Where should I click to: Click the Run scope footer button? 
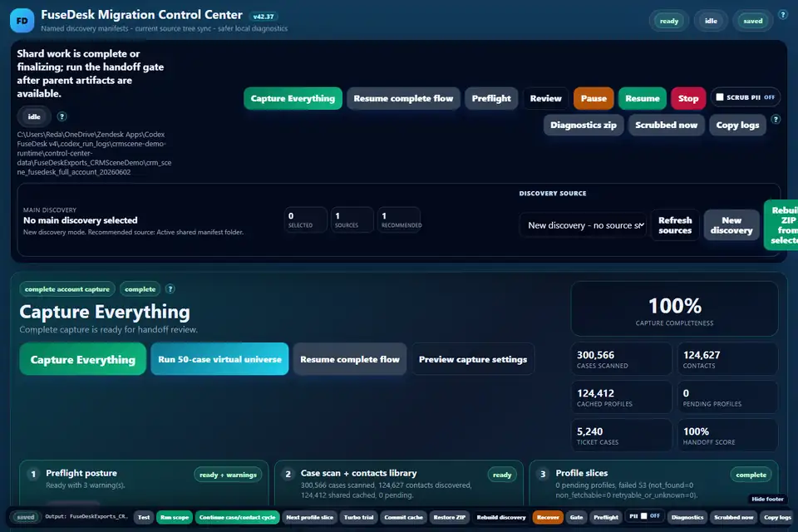coord(175,517)
